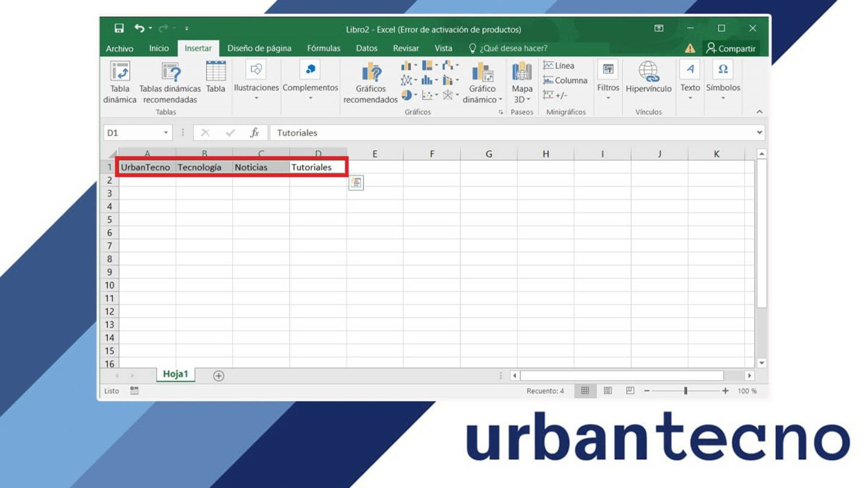Select row header 8

[110, 259]
